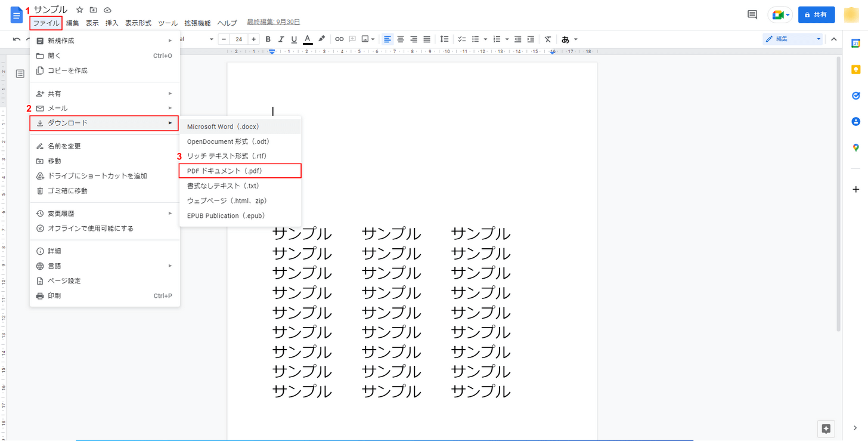The height and width of the screenshot is (441, 868).
Task: Open Contacts side panel
Action: (x=855, y=122)
